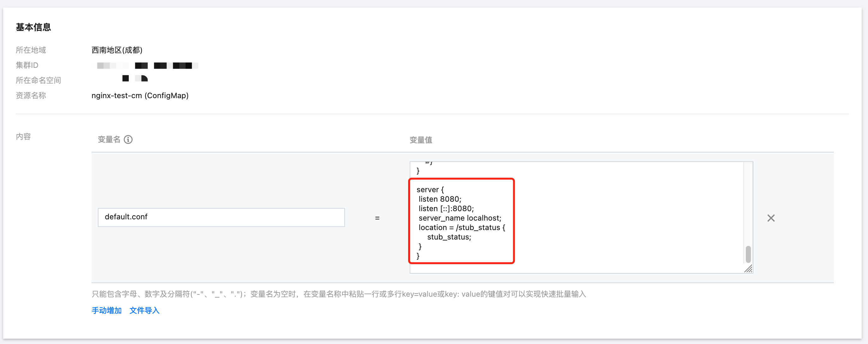
Task: Click the textarea resize handle corner
Action: (x=748, y=269)
